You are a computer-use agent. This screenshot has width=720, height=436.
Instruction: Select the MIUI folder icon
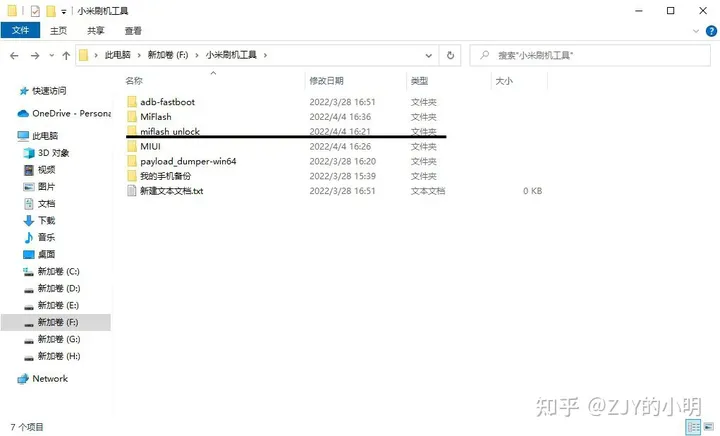pos(132,146)
